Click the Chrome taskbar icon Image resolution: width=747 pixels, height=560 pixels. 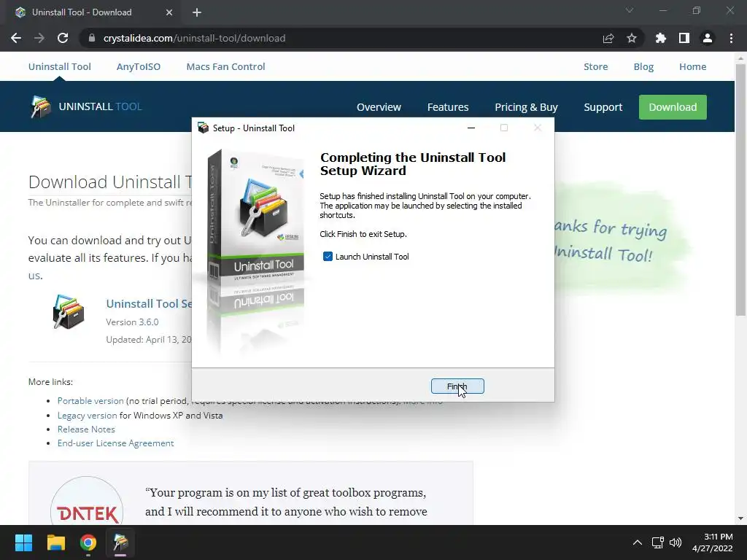click(x=88, y=542)
